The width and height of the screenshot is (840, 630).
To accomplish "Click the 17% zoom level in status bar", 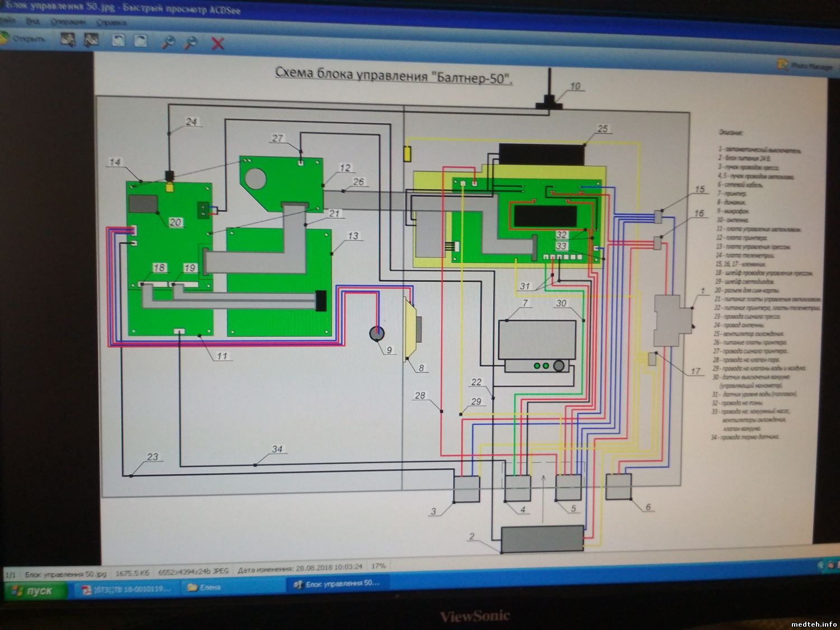I will pyautogui.click(x=379, y=566).
